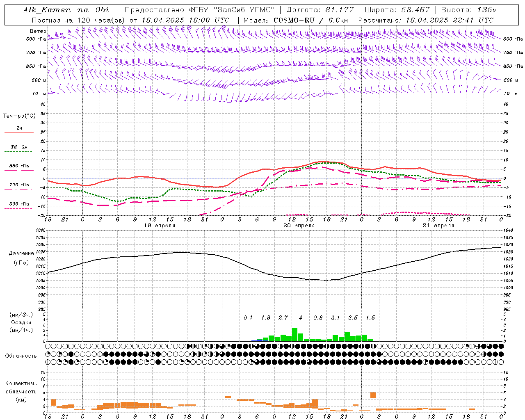Click the Тем-ра(°C) axis title

coord(19,116)
